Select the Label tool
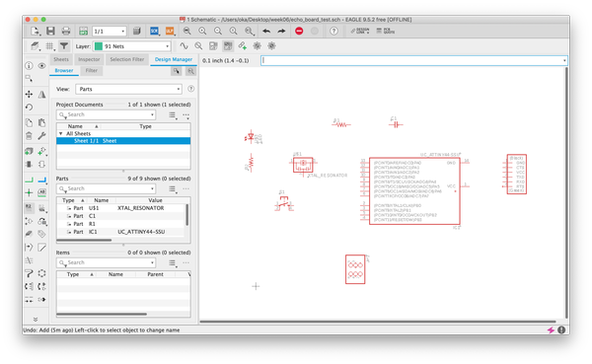Screen dimensions: 592x364 point(41,192)
